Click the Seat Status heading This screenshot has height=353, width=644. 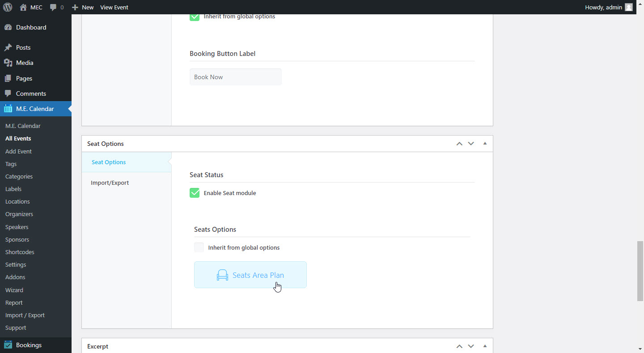207,175
